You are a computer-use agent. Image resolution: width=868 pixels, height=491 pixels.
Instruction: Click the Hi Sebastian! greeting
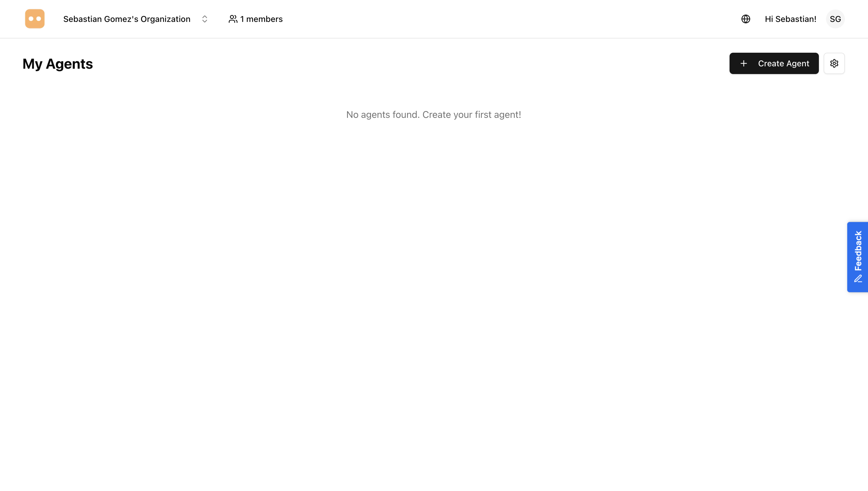pyautogui.click(x=790, y=19)
